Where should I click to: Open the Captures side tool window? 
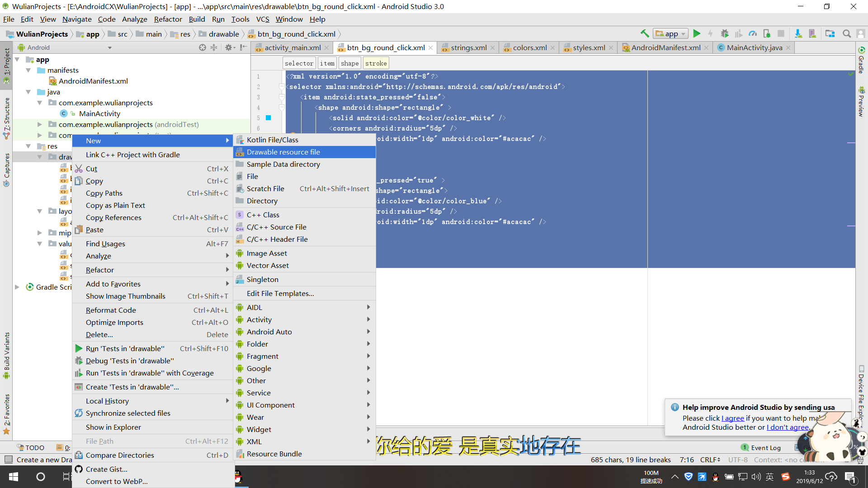(x=6, y=169)
